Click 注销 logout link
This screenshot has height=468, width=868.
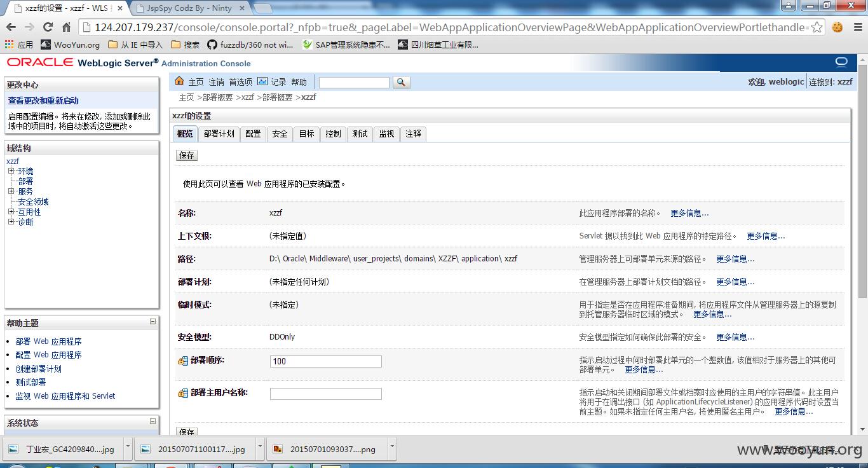tap(216, 82)
